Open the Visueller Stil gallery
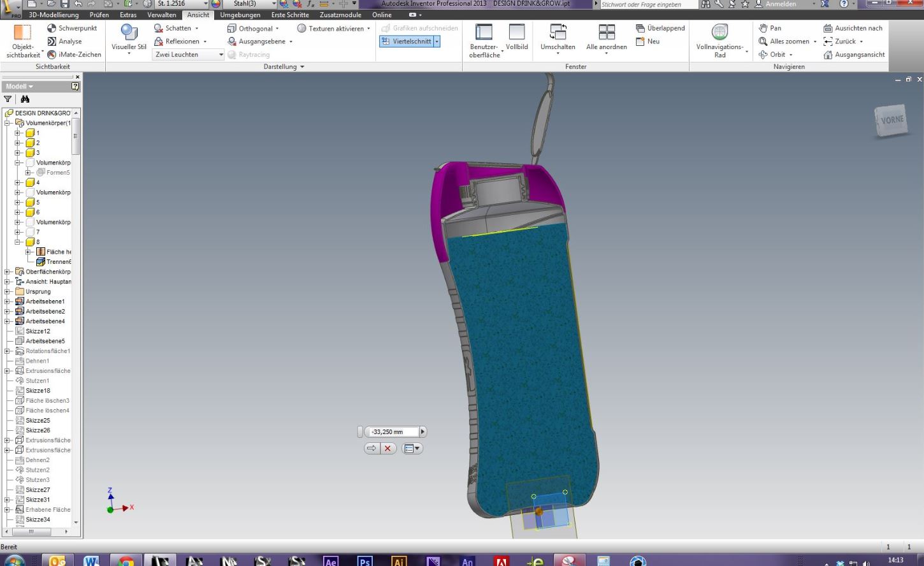This screenshot has width=924, height=566. (x=129, y=40)
